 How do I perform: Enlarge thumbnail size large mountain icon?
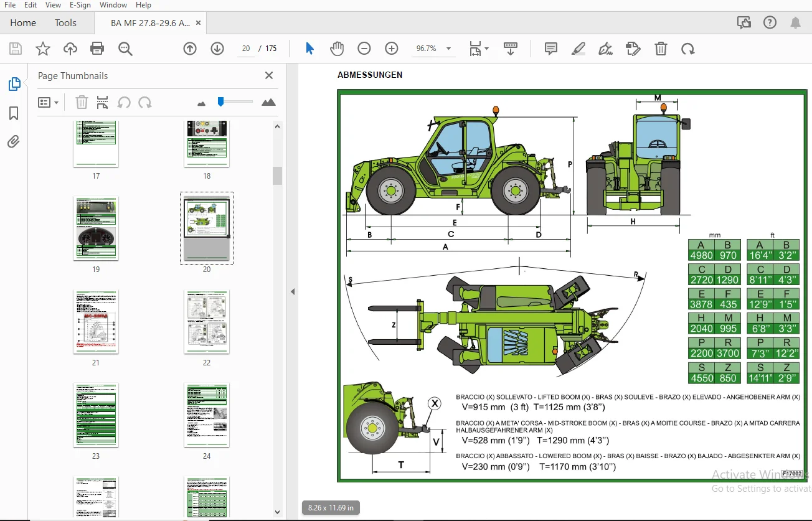pos(268,102)
